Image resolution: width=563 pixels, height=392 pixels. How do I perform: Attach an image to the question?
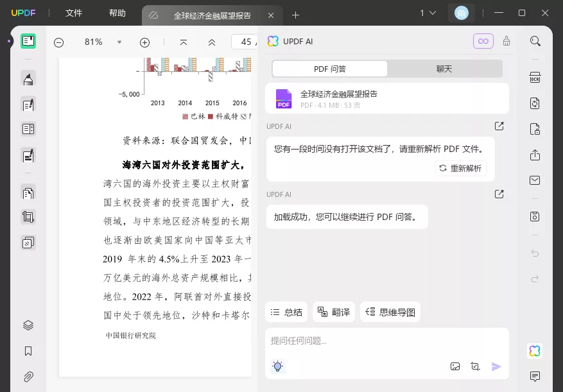pyautogui.click(x=455, y=366)
